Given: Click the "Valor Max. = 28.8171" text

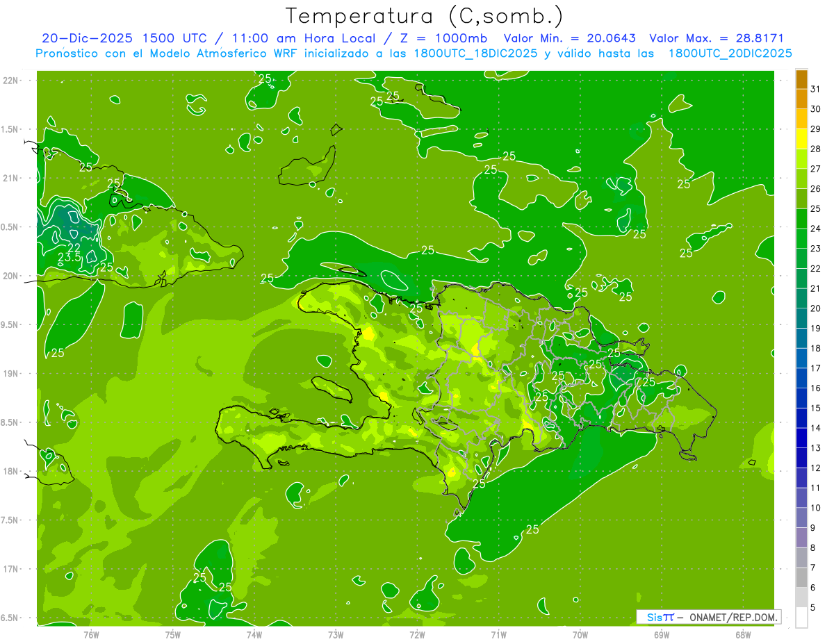Looking at the screenshot, I should [x=717, y=39].
